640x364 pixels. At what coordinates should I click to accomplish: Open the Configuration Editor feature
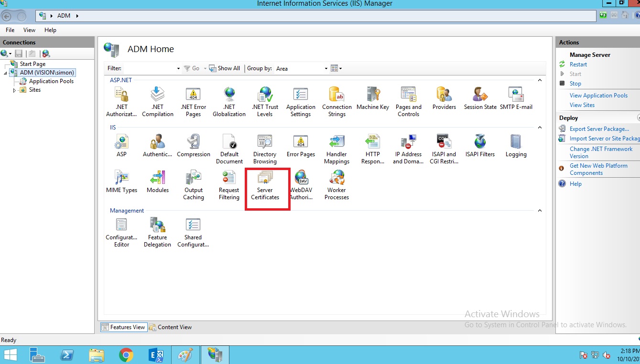[121, 232]
